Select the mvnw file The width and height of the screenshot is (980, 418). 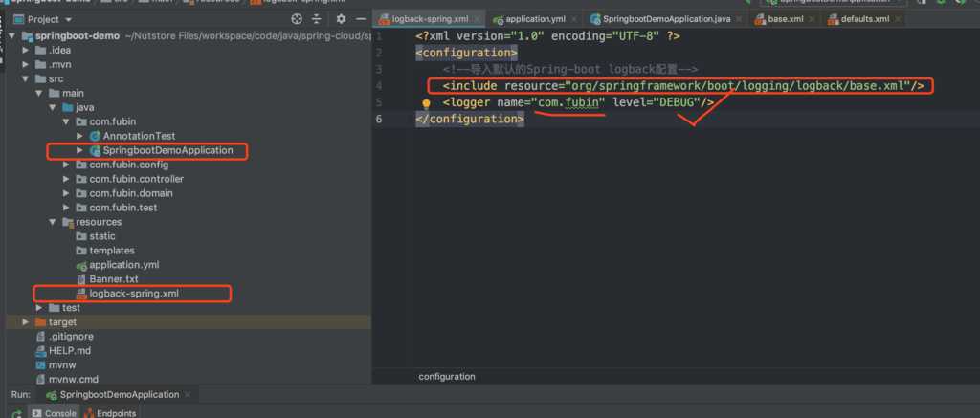[62, 364]
